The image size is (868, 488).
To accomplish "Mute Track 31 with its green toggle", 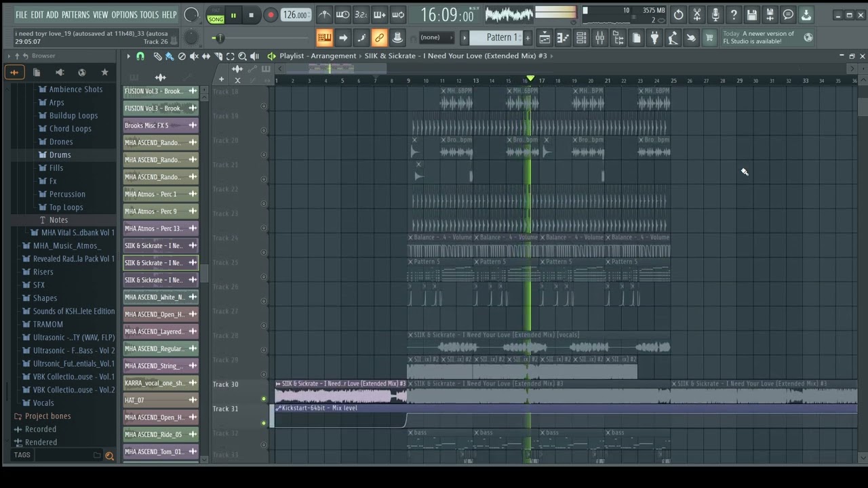I will pyautogui.click(x=264, y=423).
